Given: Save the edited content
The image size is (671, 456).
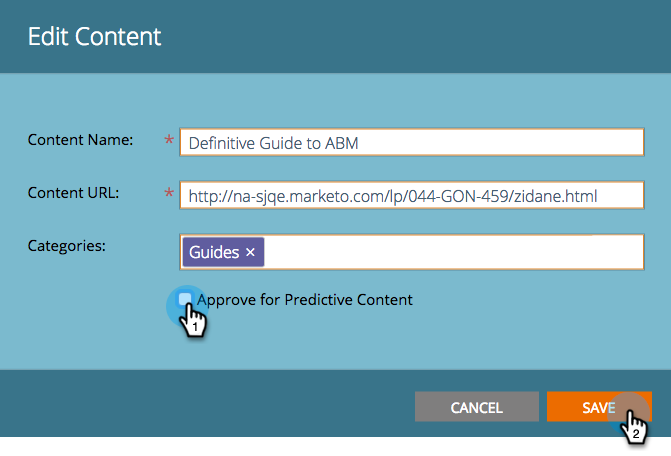Looking at the screenshot, I should 599,407.
